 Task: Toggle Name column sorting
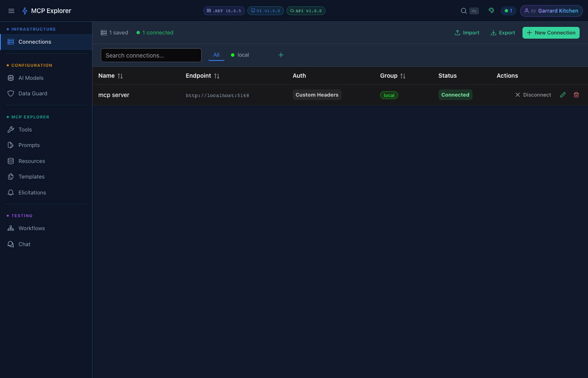[120, 76]
